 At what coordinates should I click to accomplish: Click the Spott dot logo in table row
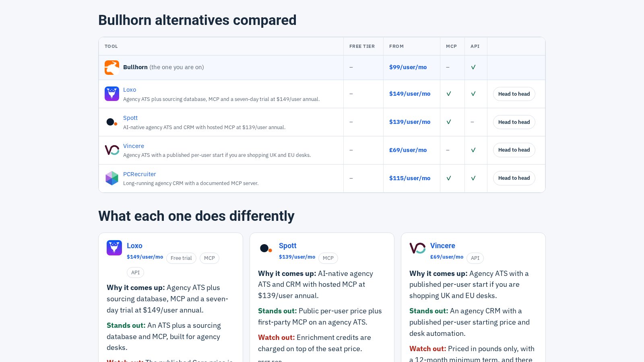112,122
